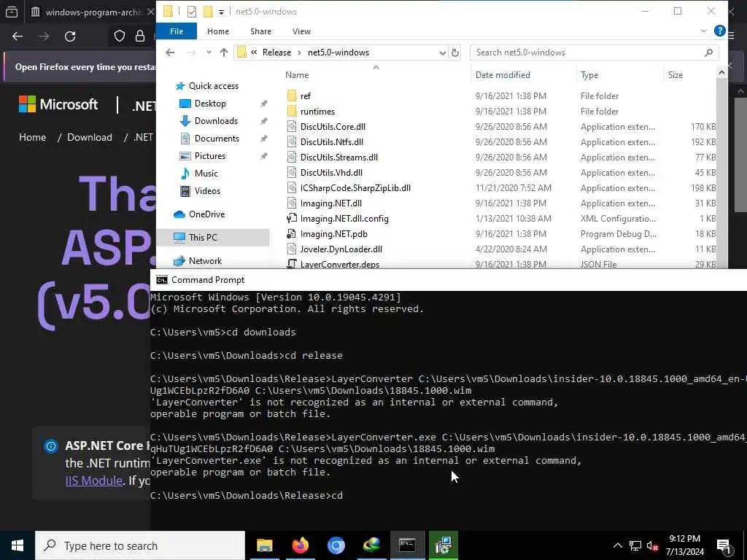747x560 pixels.
Task: Click volume muted icon in tray
Action: (x=653, y=545)
